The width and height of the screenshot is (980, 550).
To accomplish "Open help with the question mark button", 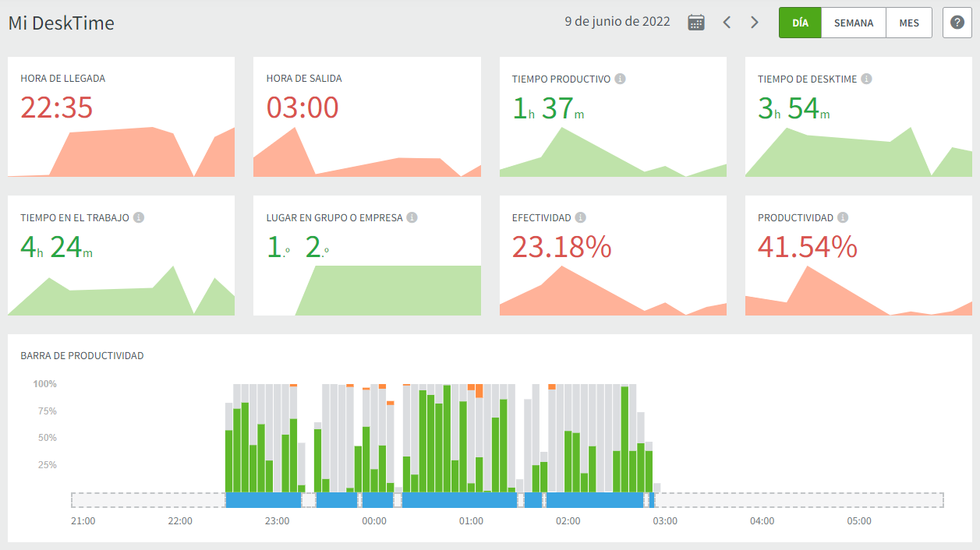I will [x=957, y=23].
